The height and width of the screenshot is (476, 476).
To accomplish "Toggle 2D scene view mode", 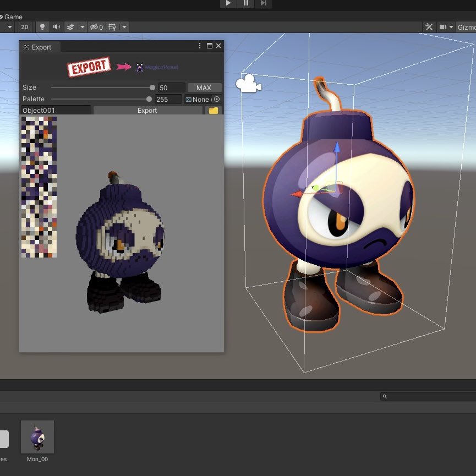I will (x=25, y=27).
